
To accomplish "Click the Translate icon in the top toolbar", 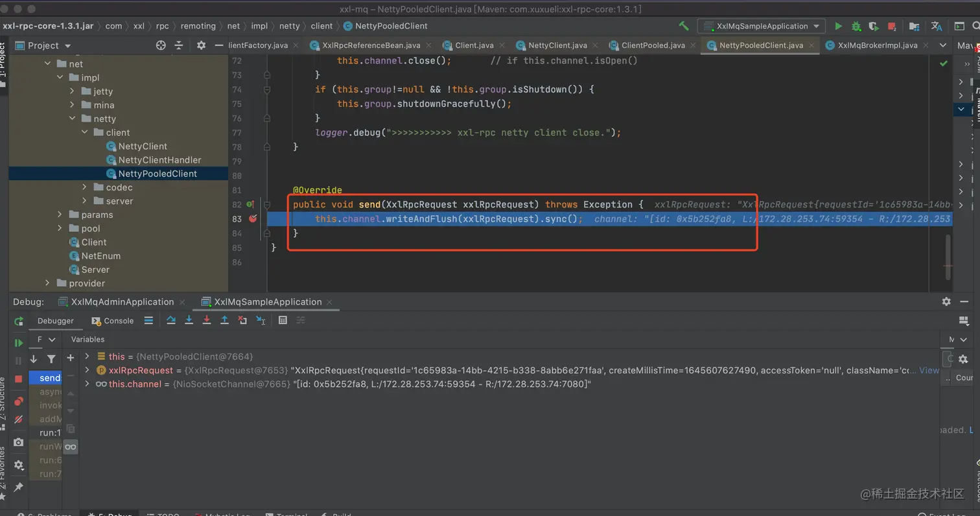I will 936,26.
